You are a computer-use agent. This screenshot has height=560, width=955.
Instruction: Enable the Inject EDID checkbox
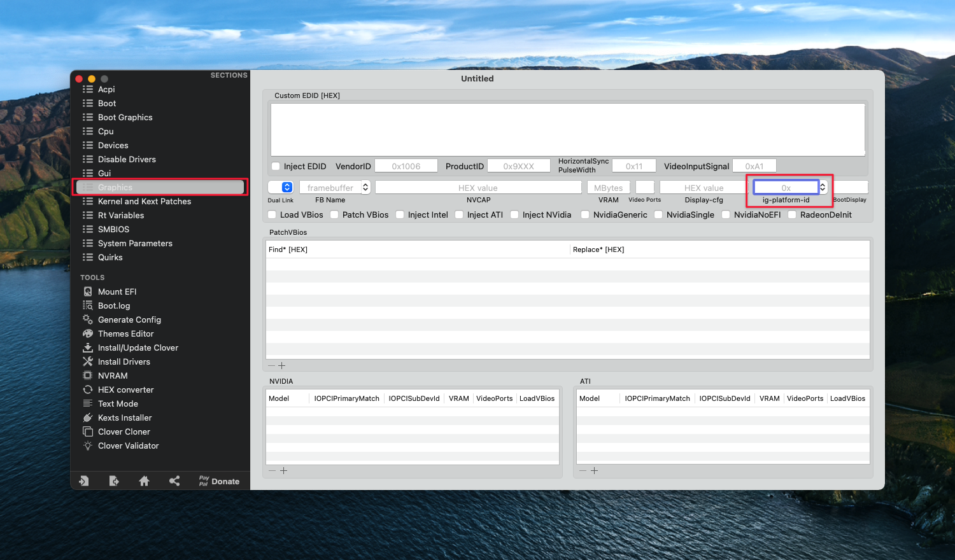click(x=276, y=166)
